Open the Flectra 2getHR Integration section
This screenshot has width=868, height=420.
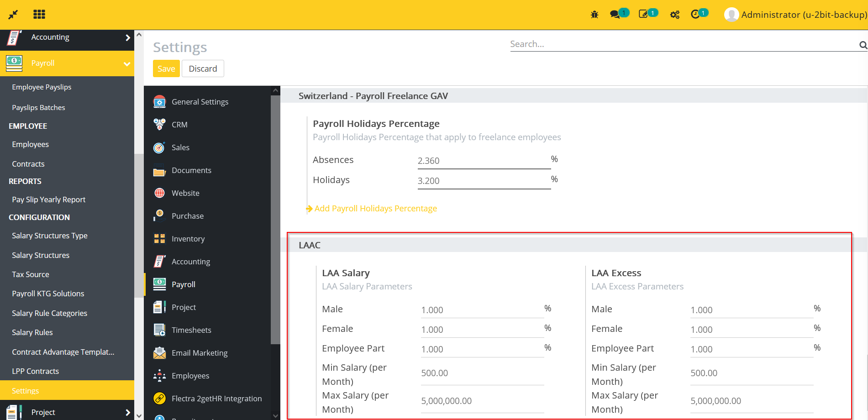click(217, 398)
